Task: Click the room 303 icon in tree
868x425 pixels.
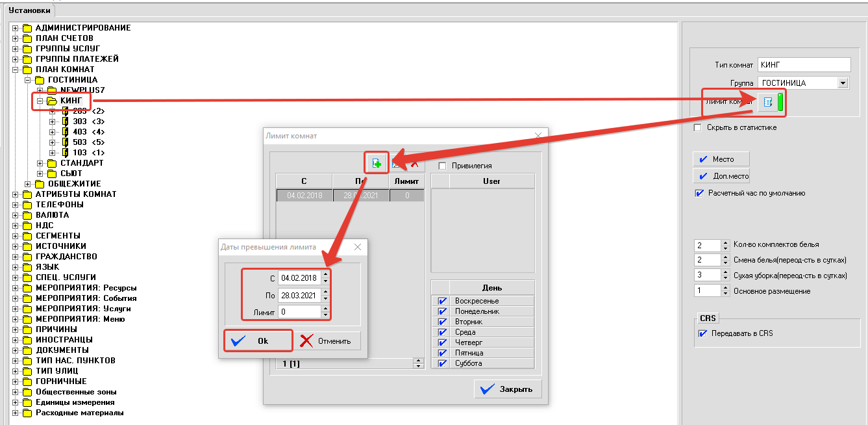Action: tap(65, 122)
